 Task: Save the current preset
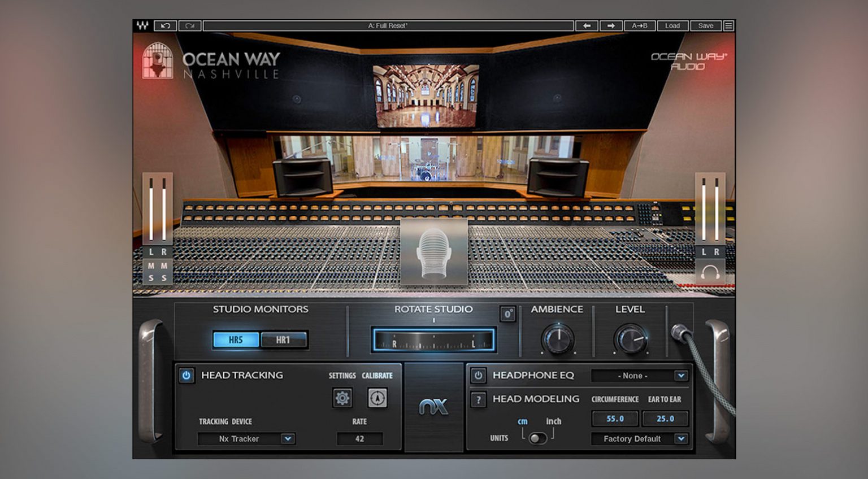coord(705,25)
